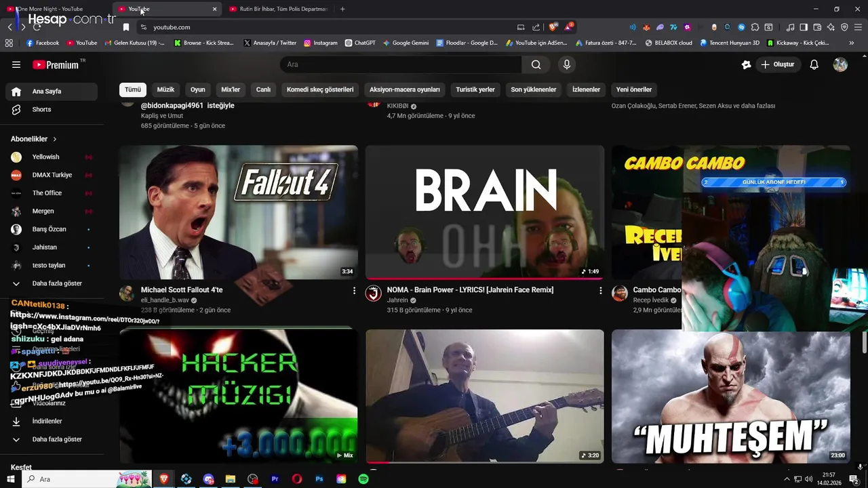868x488 pixels.
Task: Select the Tümü filter chip
Action: [x=133, y=89]
